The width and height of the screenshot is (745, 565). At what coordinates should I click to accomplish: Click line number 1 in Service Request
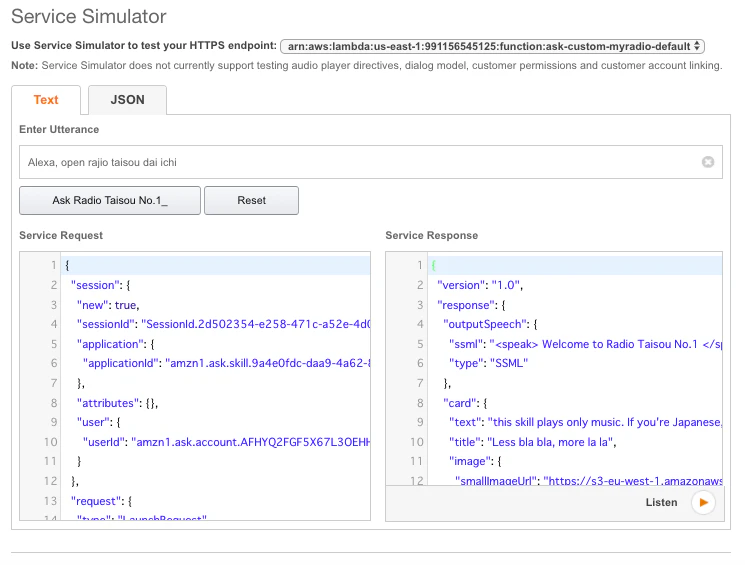pyautogui.click(x=54, y=265)
